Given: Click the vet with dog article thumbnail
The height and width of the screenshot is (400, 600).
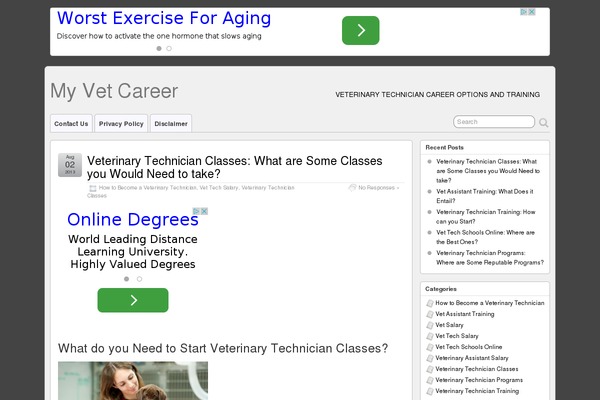Looking at the screenshot, I should 133,381.
